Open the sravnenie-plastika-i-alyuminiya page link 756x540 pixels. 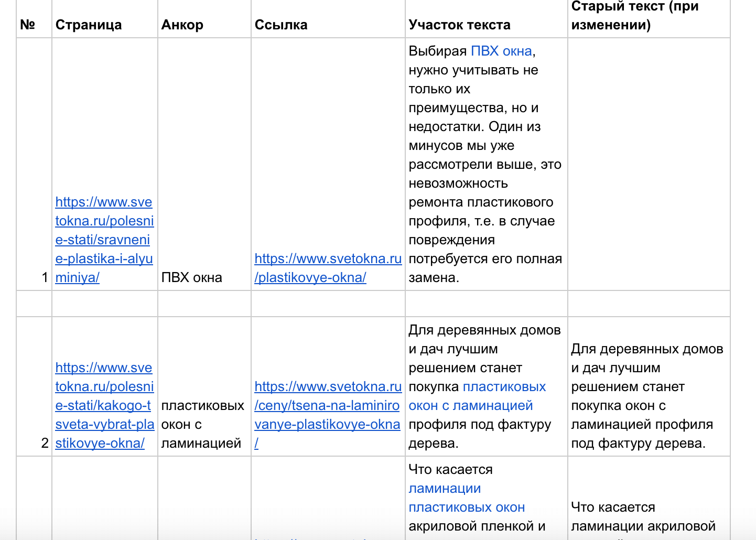pos(104,240)
